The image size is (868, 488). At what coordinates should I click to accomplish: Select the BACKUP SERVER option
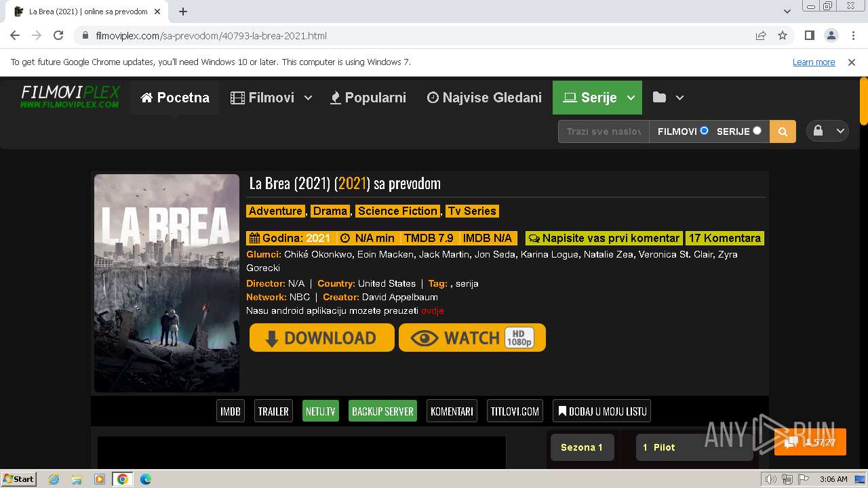coord(382,411)
